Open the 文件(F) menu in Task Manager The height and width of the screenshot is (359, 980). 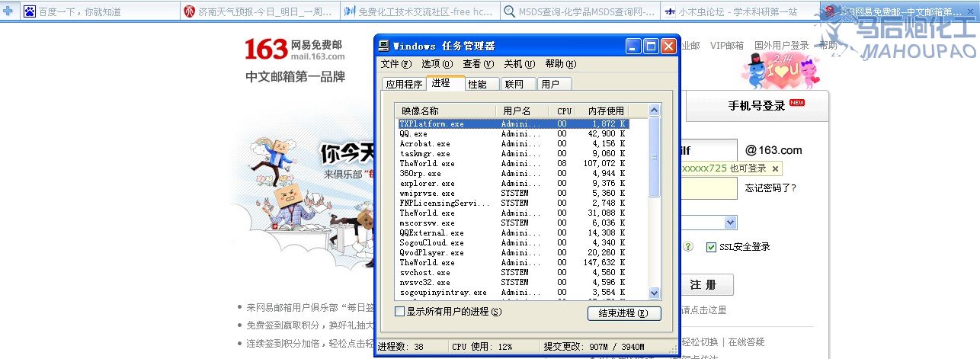(x=396, y=64)
